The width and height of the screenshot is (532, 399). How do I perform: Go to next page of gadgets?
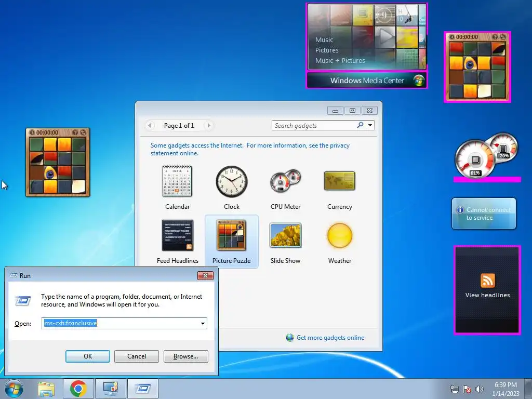209,126
